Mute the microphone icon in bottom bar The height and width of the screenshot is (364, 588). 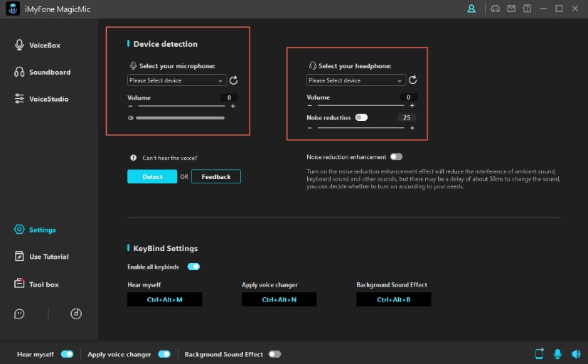557,354
